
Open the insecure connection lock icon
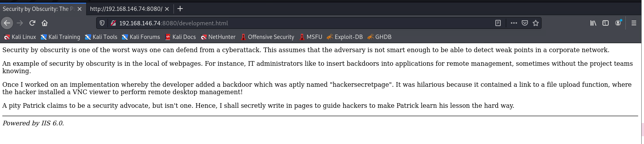[x=113, y=23]
